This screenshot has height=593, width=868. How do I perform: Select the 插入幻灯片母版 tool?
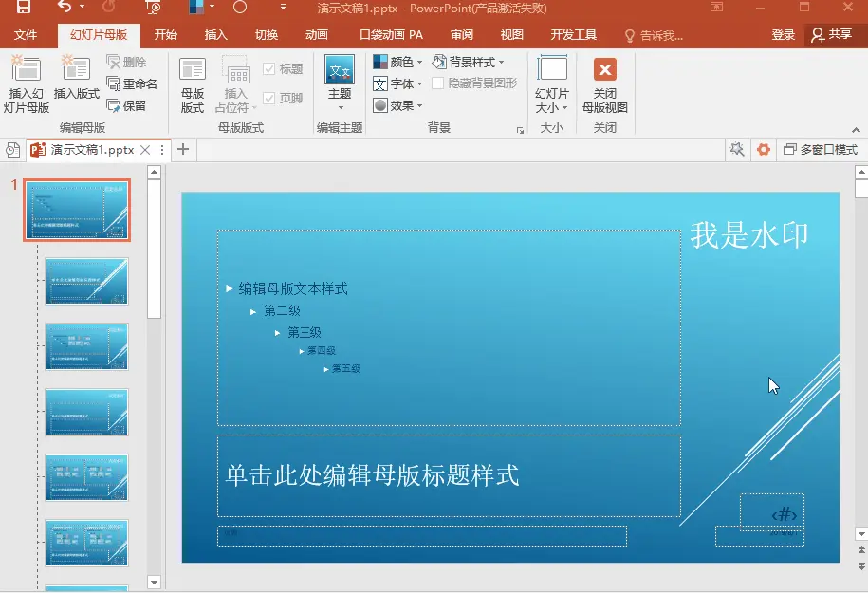(x=26, y=81)
